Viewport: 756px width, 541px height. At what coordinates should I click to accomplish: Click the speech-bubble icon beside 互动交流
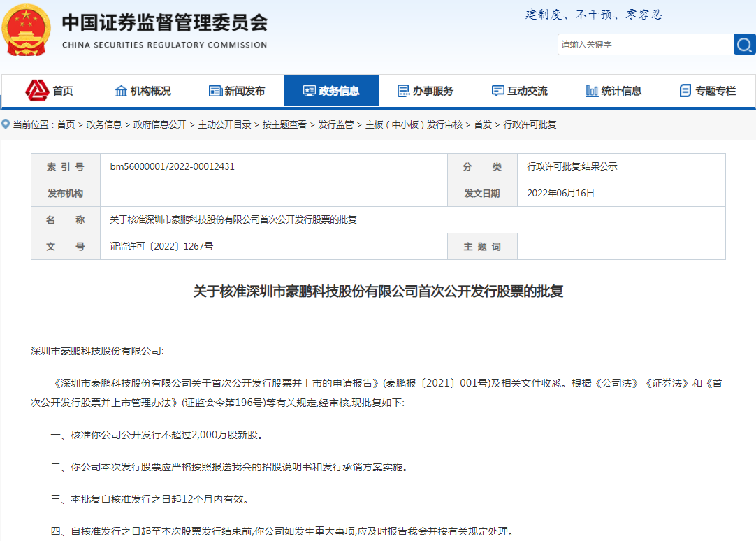tap(497, 90)
